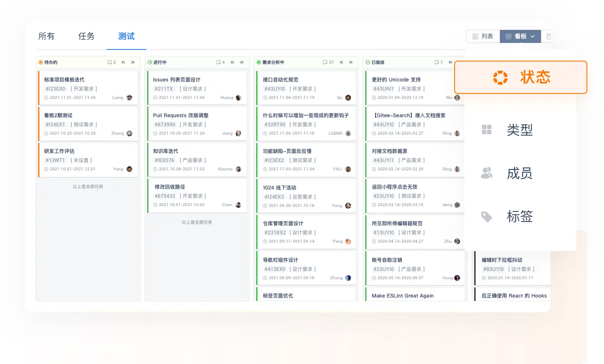Click the 类型 grid icon

click(x=487, y=130)
